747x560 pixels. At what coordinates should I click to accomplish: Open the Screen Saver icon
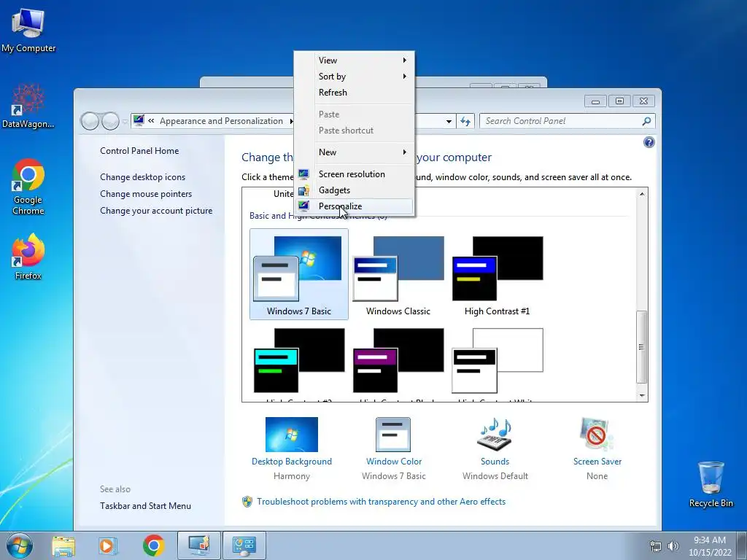point(597,435)
